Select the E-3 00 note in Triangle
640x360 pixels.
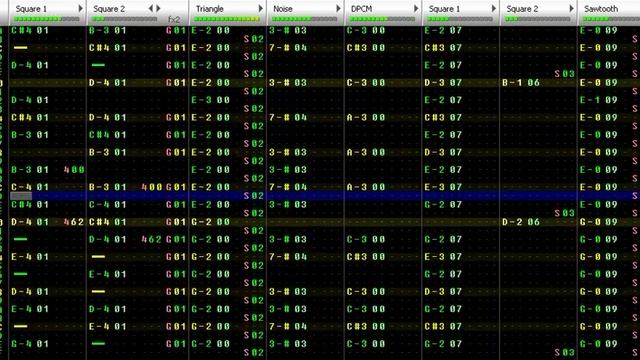pyautogui.click(x=211, y=100)
